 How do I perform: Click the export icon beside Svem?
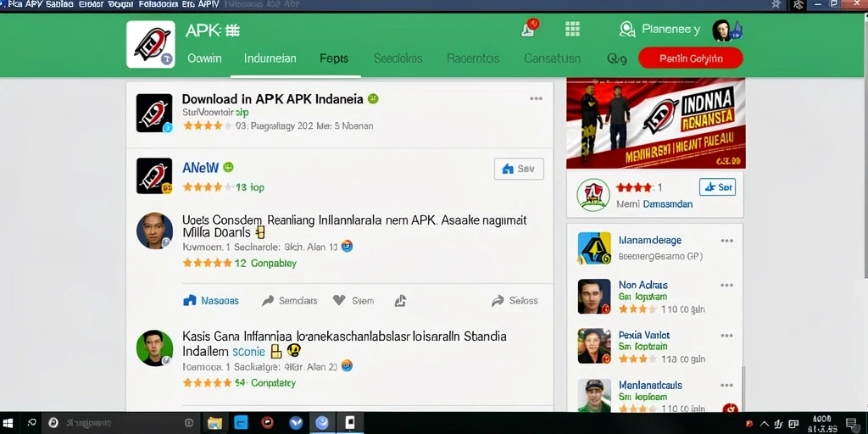(400, 301)
